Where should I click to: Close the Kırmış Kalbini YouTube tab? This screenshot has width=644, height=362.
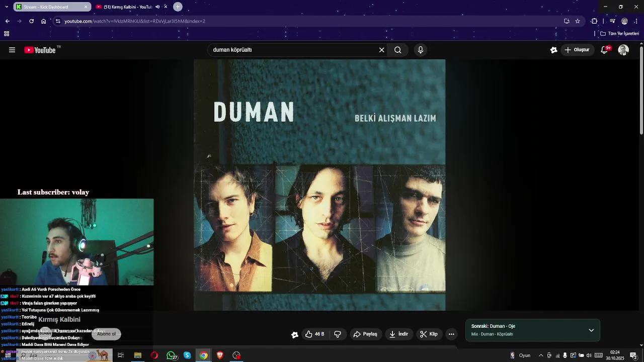[x=166, y=7]
